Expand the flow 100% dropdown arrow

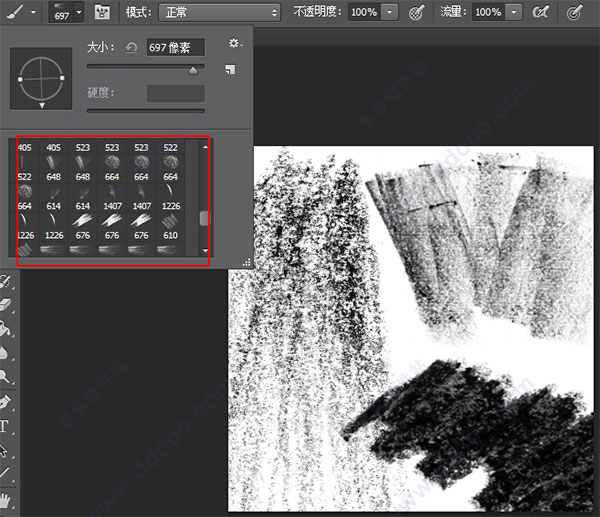click(514, 12)
